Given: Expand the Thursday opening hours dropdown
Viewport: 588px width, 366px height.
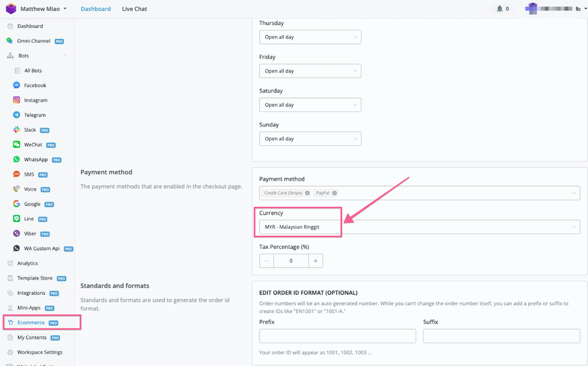Looking at the screenshot, I should pos(310,37).
